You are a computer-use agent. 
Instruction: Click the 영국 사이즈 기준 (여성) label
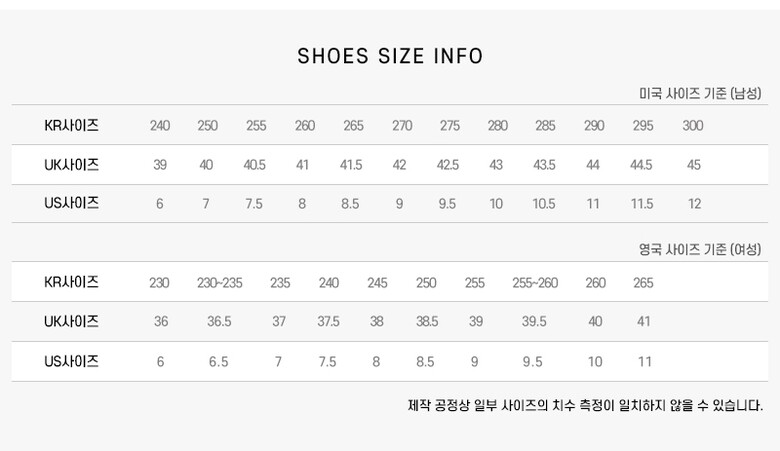click(x=700, y=249)
